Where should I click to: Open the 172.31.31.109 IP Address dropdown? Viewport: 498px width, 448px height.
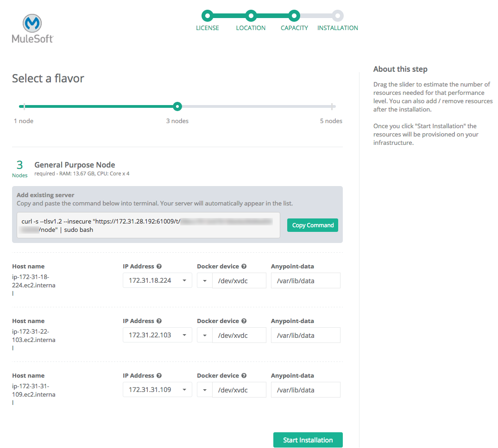(x=157, y=390)
